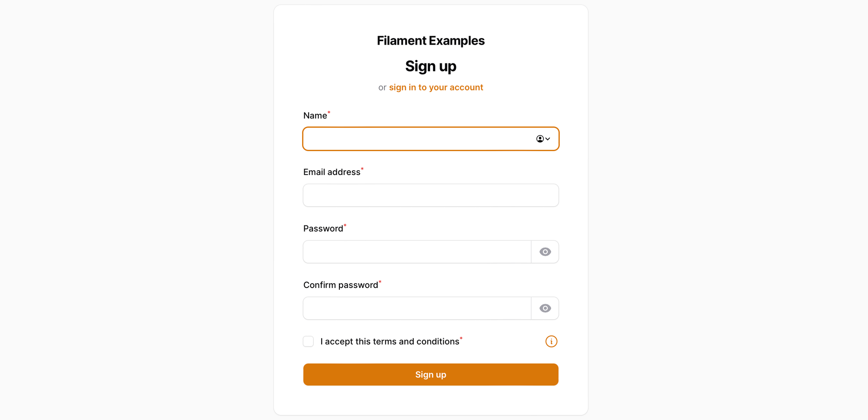Check the 'I accept this terms and conditions' box

pyautogui.click(x=308, y=341)
